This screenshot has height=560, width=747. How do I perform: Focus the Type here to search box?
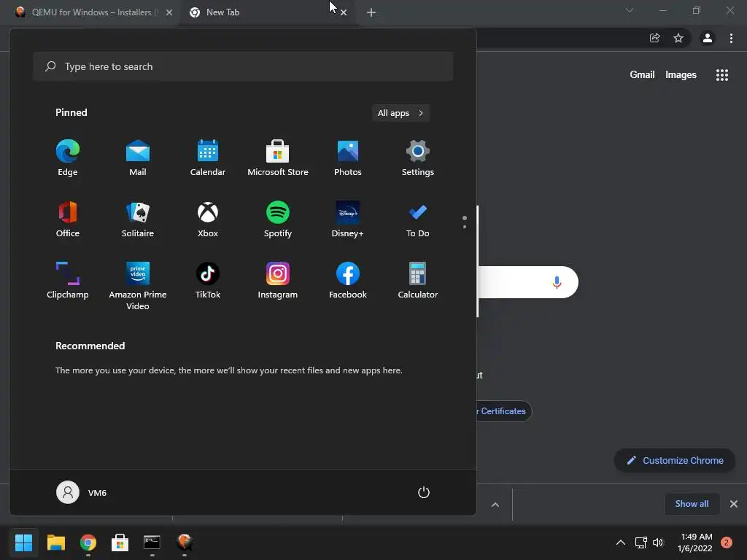tap(243, 66)
